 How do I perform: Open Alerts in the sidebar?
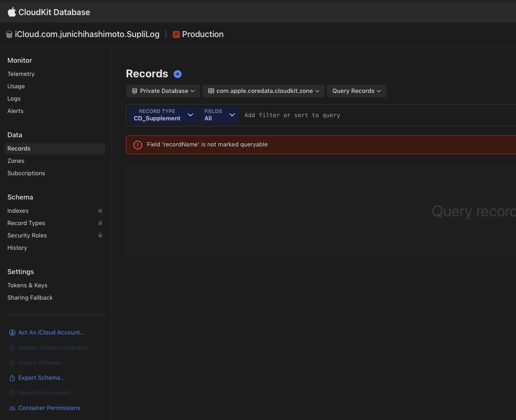coord(16,111)
